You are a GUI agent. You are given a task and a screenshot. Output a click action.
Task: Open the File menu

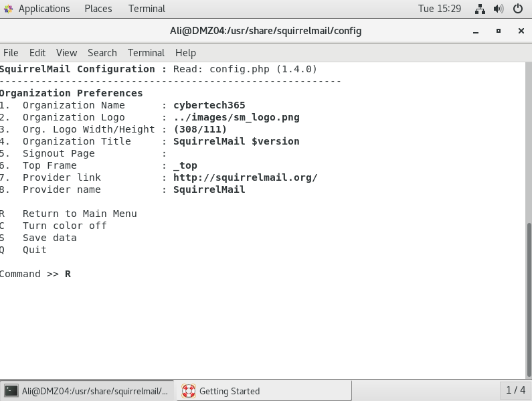click(x=11, y=53)
